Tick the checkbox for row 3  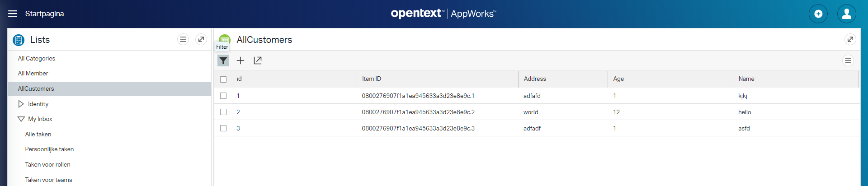[223, 128]
